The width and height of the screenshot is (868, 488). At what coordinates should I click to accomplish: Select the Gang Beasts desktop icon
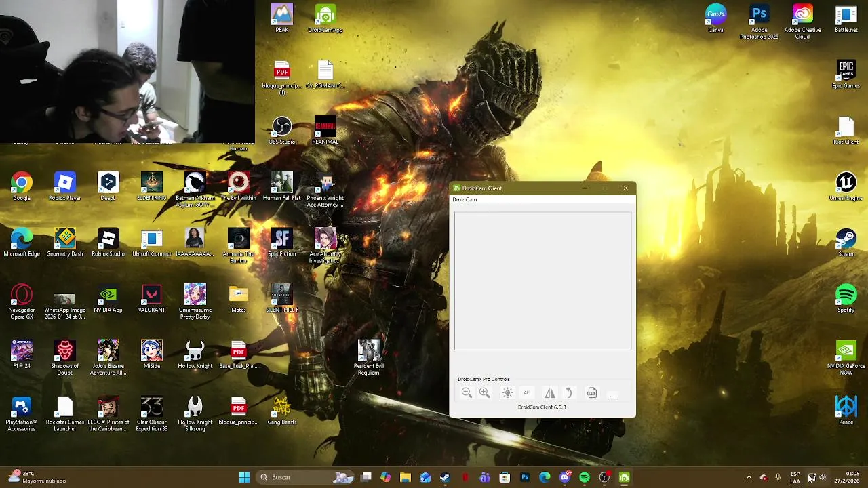pos(282,411)
